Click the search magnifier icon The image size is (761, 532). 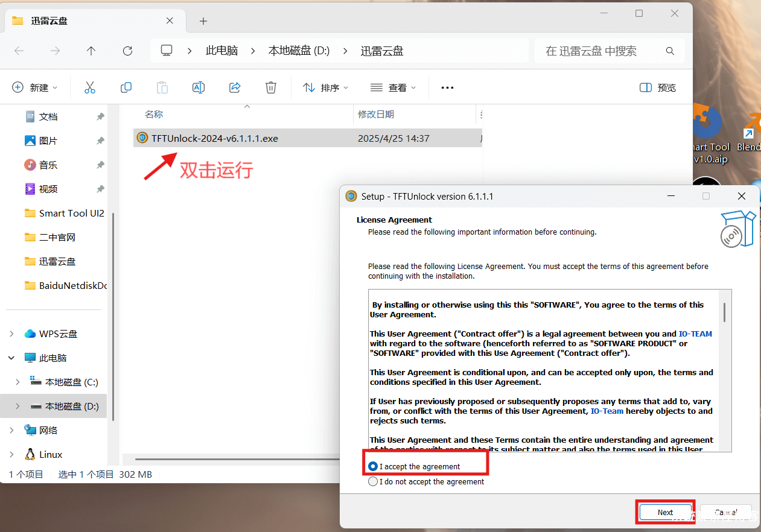tap(670, 51)
